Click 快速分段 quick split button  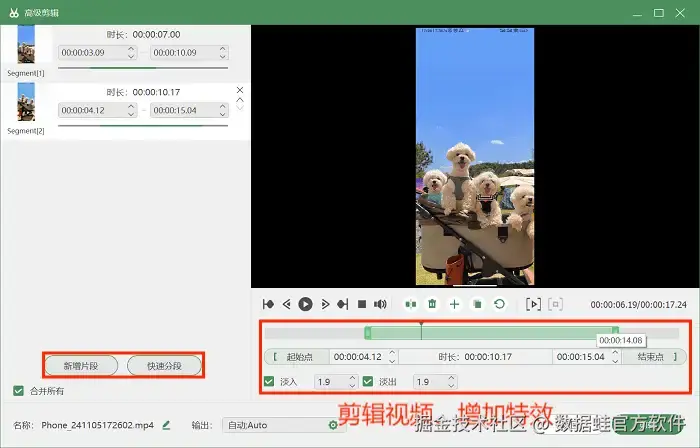coord(164,366)
